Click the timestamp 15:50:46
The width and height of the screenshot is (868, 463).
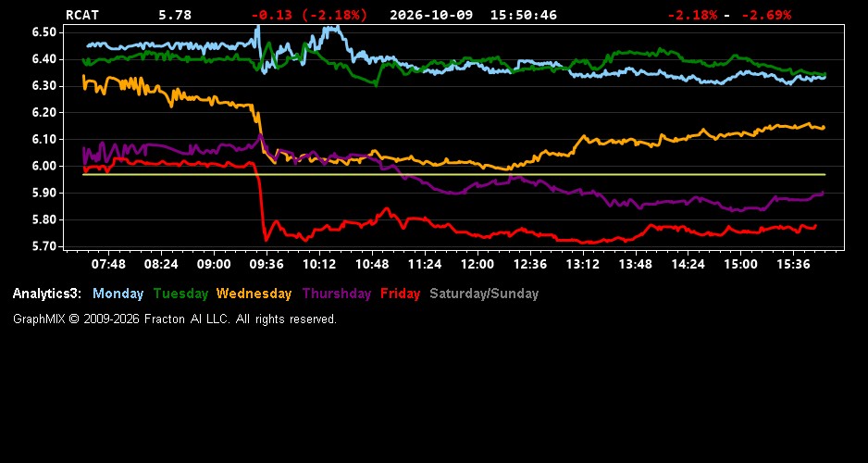(523, 15)
